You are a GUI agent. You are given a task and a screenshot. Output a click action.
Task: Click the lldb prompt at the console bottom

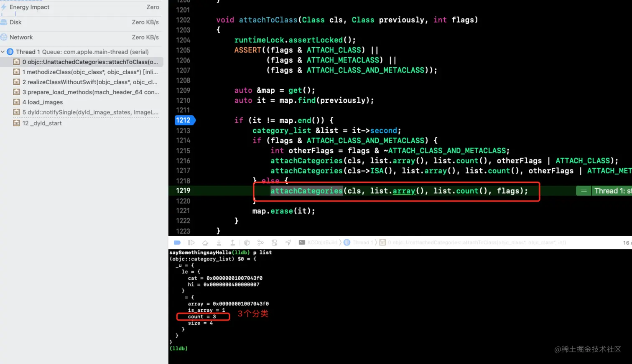pyautogui.click(x=178, y=349)
